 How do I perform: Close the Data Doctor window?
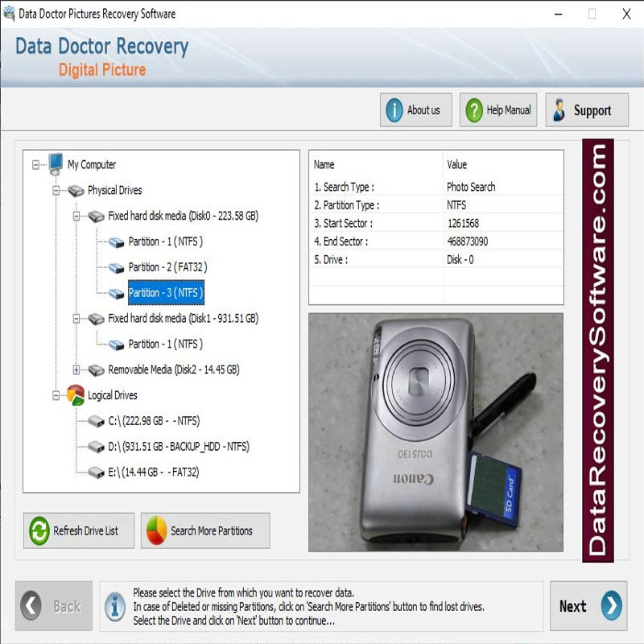[x=626, y=14]
